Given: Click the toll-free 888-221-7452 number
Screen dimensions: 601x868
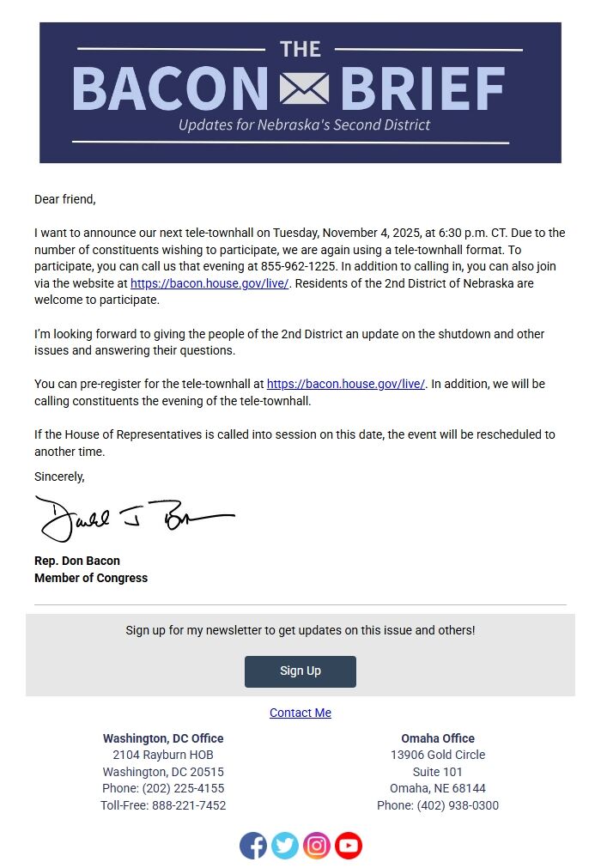Looking at the screenshot, I should (x=163, y=805).
